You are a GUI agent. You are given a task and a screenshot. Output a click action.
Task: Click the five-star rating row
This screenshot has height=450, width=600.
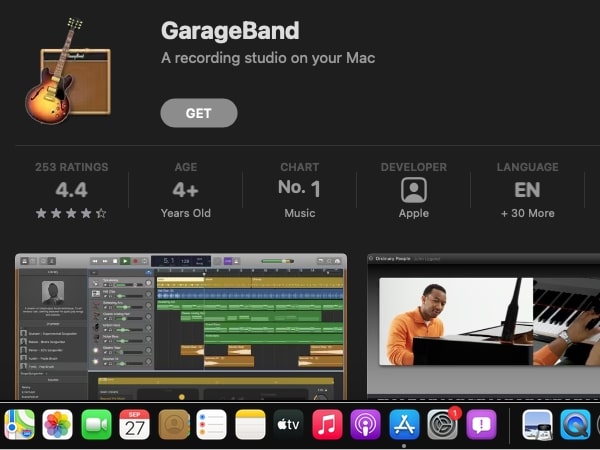pos(71,213)
